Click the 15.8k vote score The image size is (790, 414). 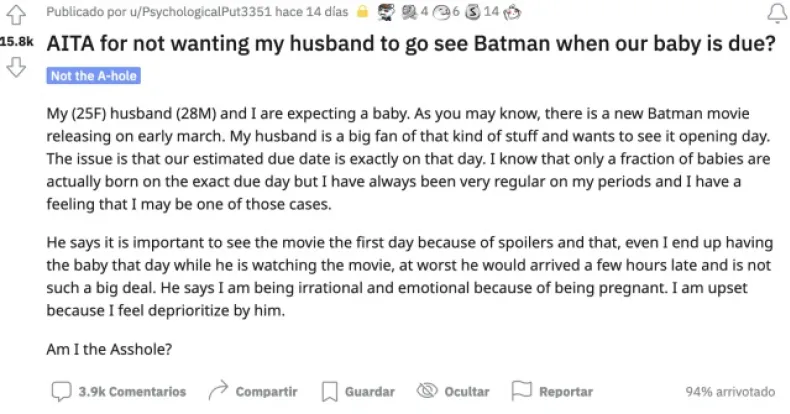pyautogui.click(x=15, y=42)
